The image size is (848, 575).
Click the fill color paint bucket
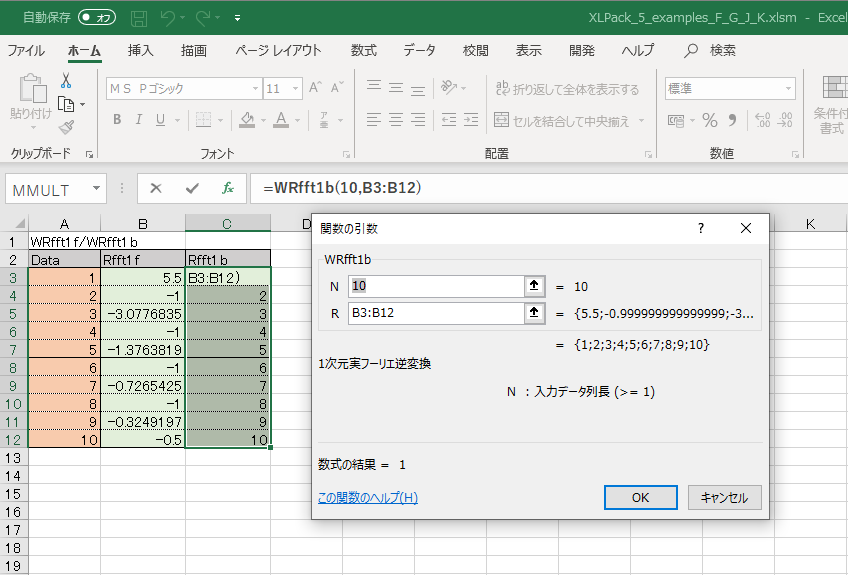tap(248, 120)
